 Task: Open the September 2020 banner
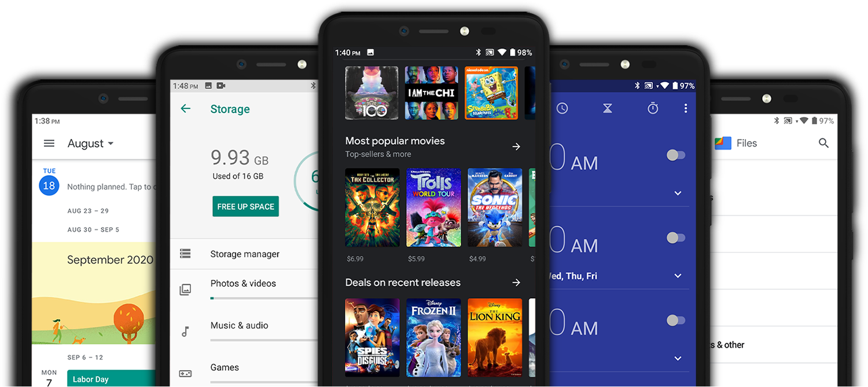93,294
